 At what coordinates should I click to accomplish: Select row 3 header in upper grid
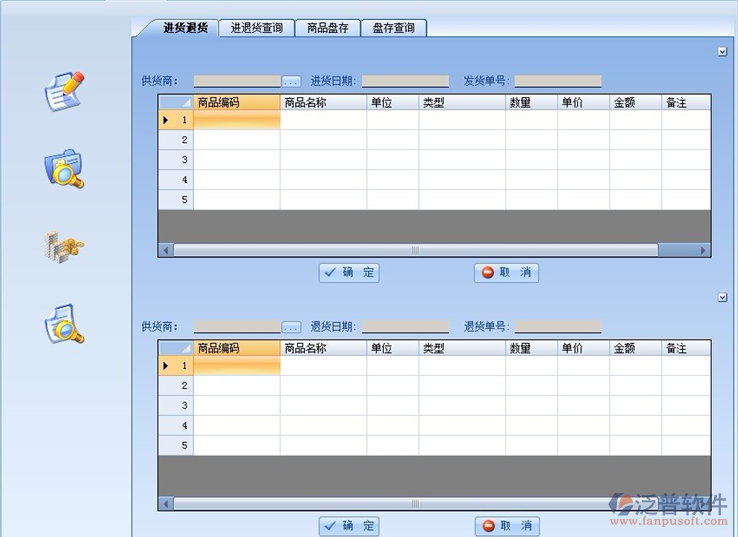pyautogui.click(x=176, y=160)
